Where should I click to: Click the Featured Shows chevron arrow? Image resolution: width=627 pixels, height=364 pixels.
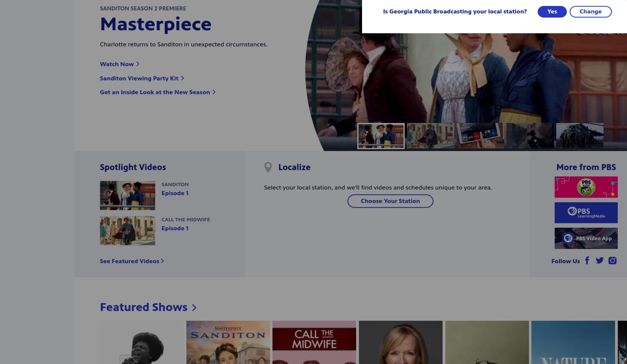click(194, 308)
